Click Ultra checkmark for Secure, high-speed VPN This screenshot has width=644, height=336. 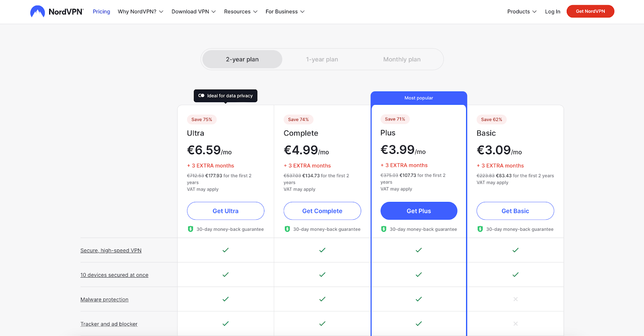click(x=225, y=250)
